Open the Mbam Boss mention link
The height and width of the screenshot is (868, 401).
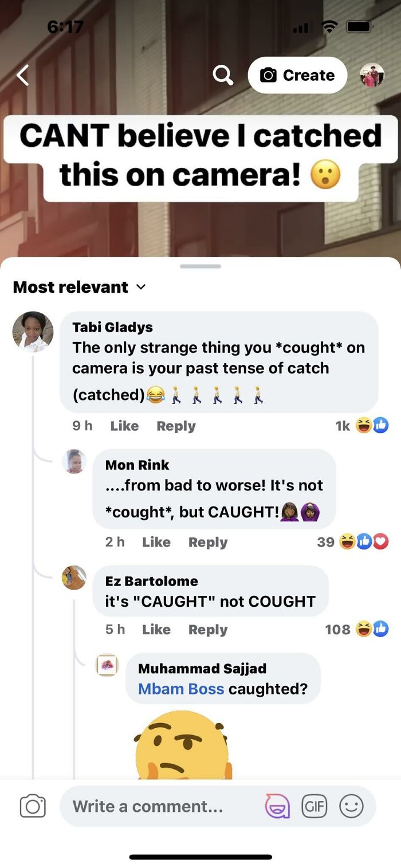(181, 688)
